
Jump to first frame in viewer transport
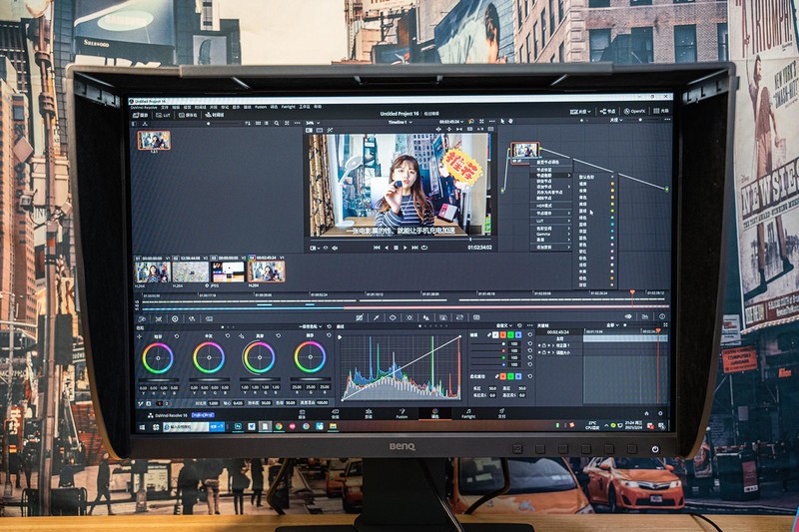click(x=377, y=248)
